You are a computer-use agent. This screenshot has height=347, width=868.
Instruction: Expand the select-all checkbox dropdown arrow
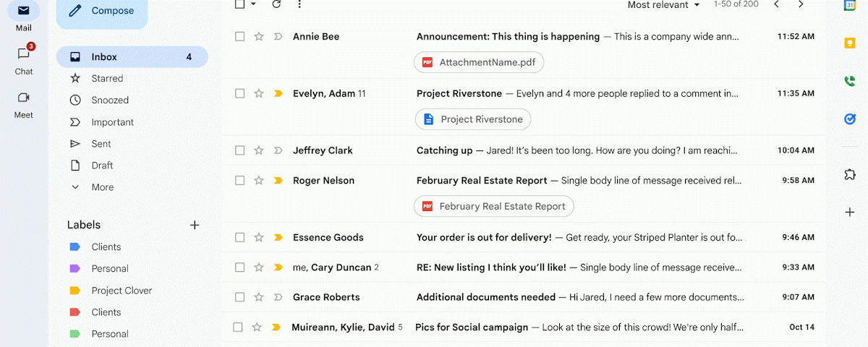[253, 4]
